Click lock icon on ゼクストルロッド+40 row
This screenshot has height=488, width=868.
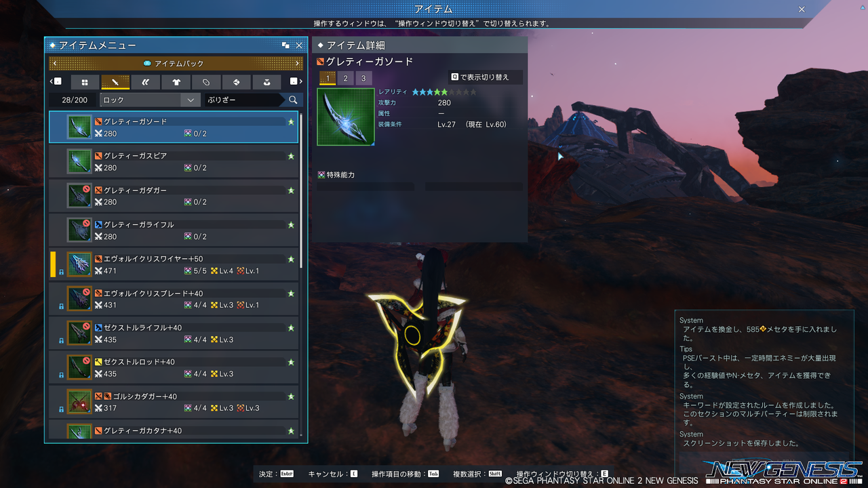[62, 375]
